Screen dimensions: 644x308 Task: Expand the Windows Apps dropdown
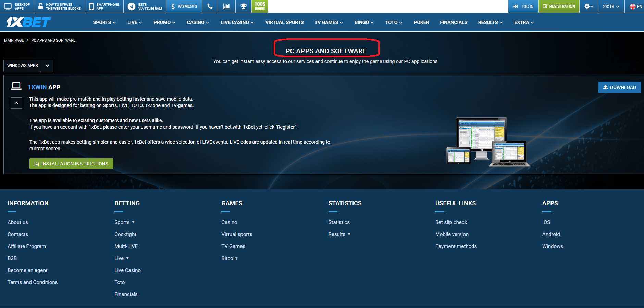point(47,66)
